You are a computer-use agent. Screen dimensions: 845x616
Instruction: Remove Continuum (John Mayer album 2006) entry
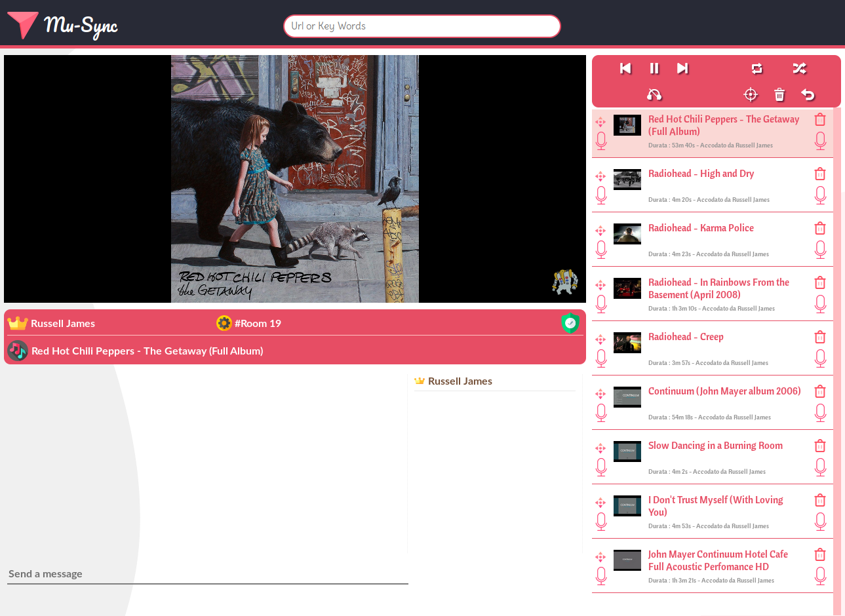tap(820, 391)
